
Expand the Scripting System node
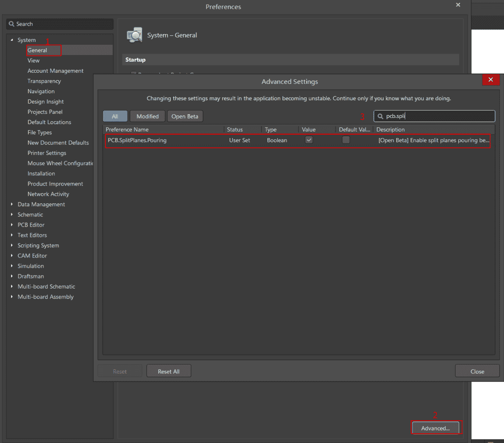pos(12,245)
